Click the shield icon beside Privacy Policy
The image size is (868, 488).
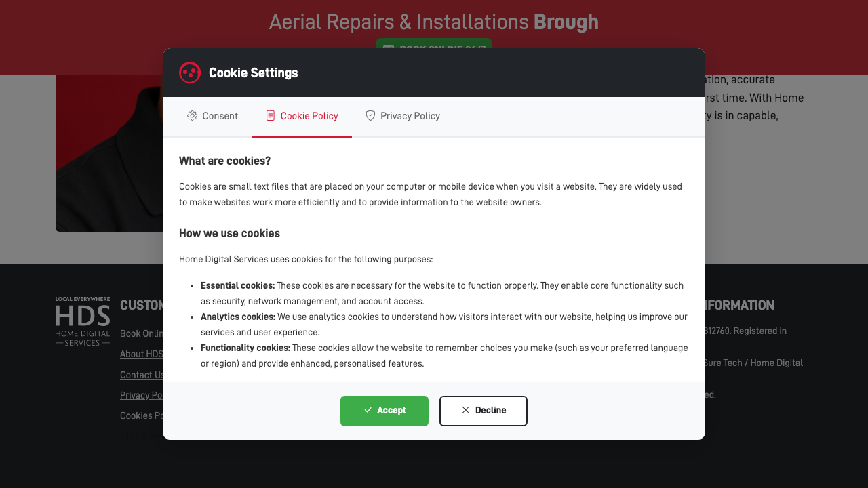370,116
